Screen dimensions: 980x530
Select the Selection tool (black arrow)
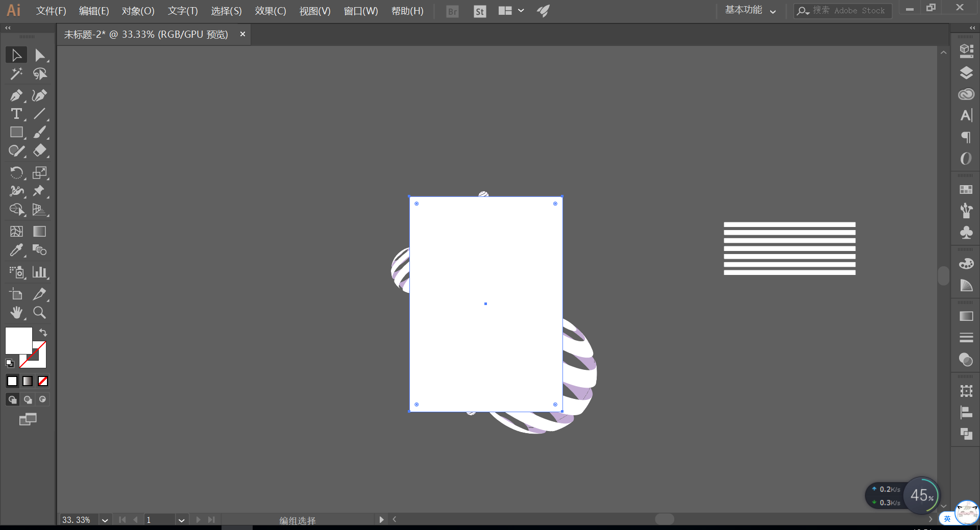coord(16,55)
